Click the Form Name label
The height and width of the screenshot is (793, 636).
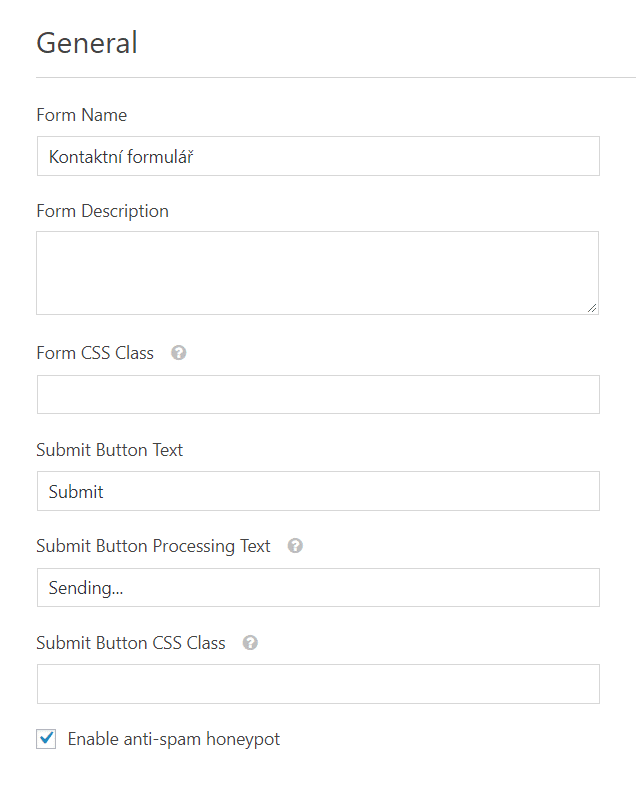coord(81,115)
